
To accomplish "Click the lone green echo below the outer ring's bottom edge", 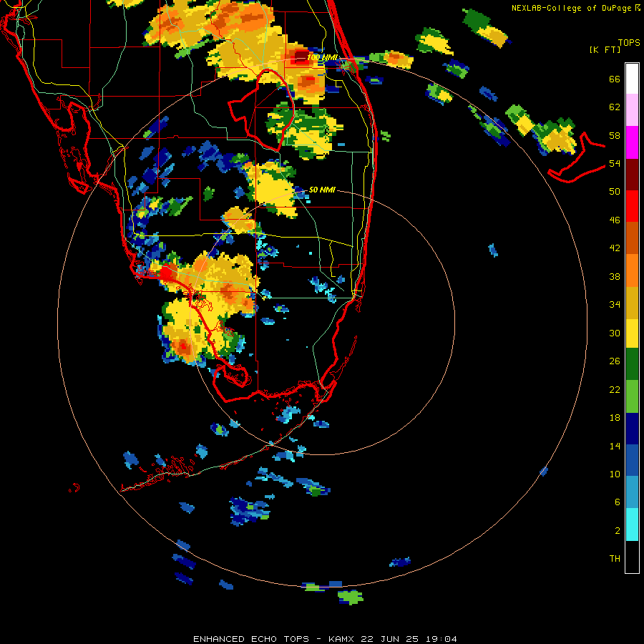I will point(351,597).
